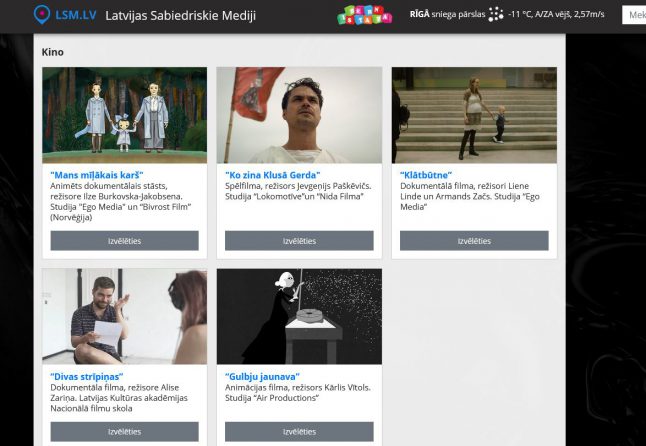The height and width of the screenshot is (446, 646).
Task: Click the black-and-white animation thumbnail
Action: (299, 316)
